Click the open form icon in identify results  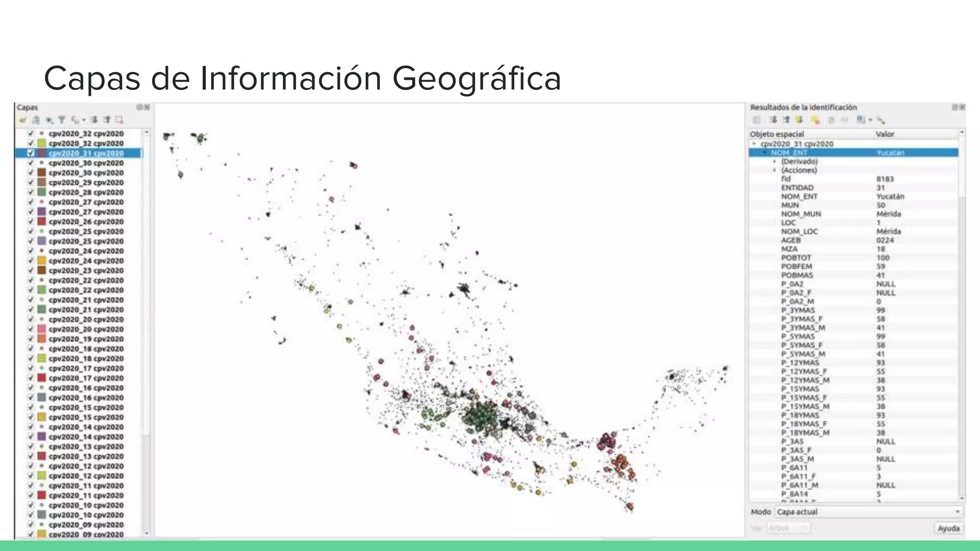pos(757,120)
